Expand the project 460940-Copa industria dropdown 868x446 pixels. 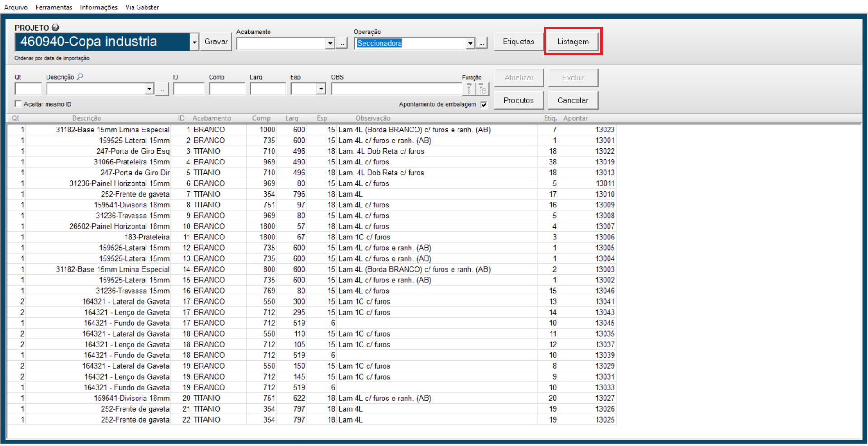194,42
